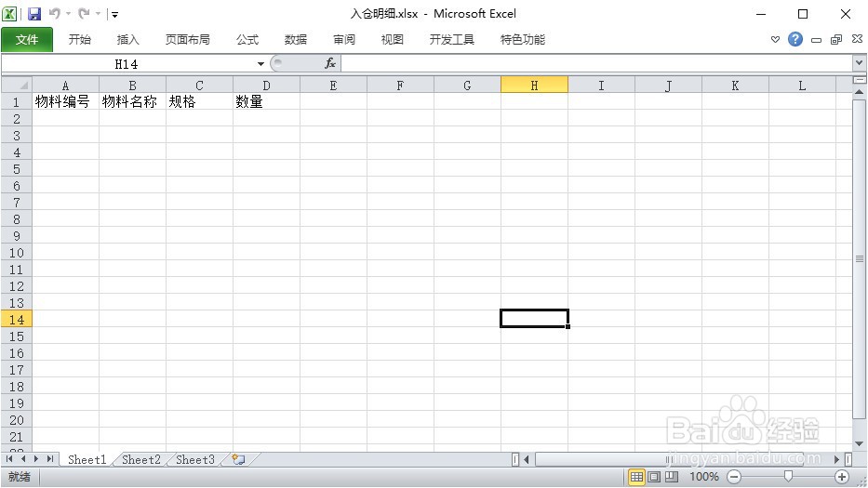Click the Insert Function fx icon
Image resolution: width=868 pixels, height=488 pixels.
pos(330,63)
